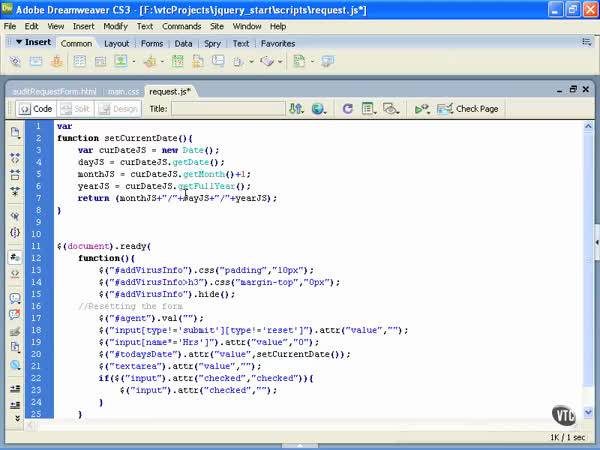This screenshot has width=600, height=450.
Task: Collapse the Insert panel with its triangle
Action: (x=19, y=43)
